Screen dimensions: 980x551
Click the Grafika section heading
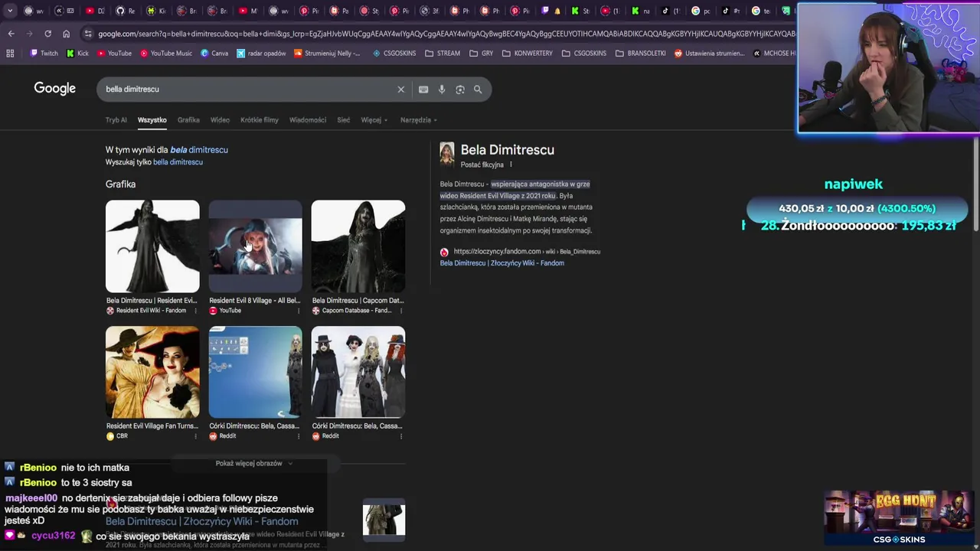(120, 184)
